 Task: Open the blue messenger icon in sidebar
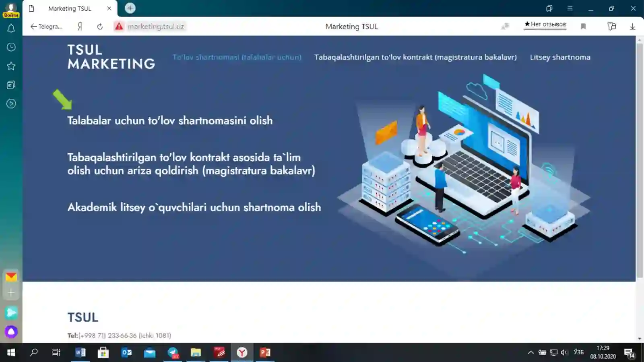click(11, 313)
